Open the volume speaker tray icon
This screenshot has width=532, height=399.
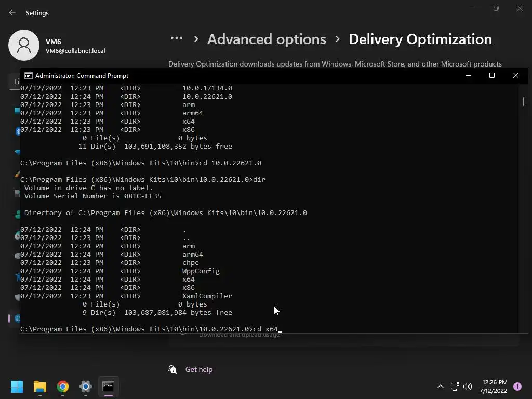point(468,387)
